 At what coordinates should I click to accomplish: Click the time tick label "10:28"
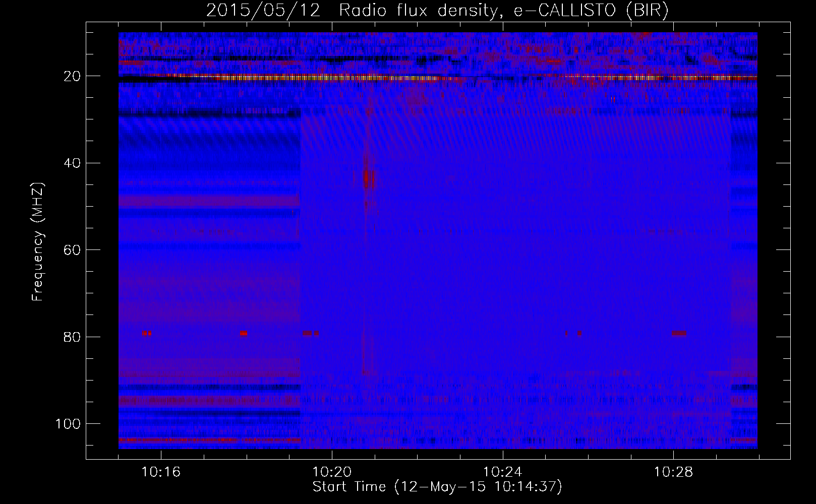(674, 472)
